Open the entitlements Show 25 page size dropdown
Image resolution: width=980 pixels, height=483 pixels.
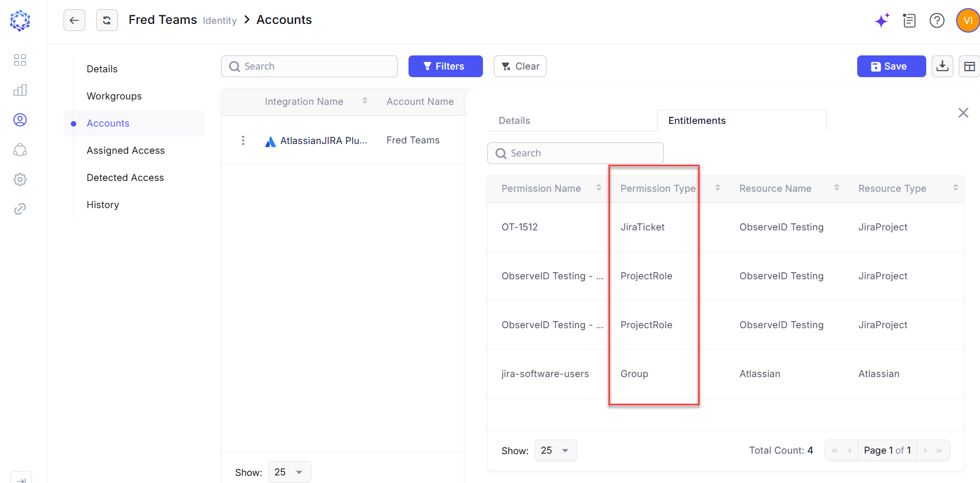click(556, 450)
